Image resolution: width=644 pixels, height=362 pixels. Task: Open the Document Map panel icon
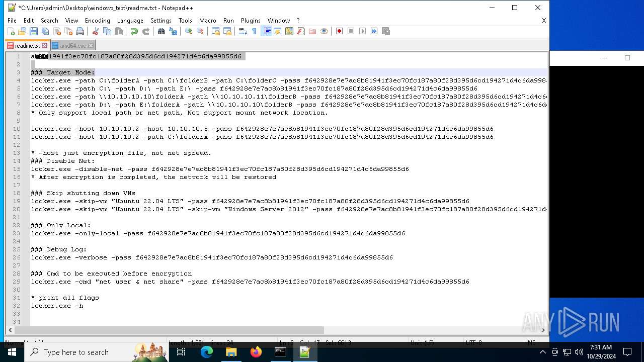(x=289, y=31)
